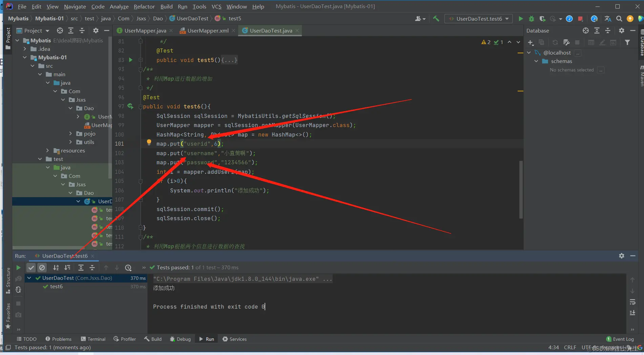Jump to next highlighted error arrow
The height and width of the screenshot is (355, 644).
click(518, 42)
